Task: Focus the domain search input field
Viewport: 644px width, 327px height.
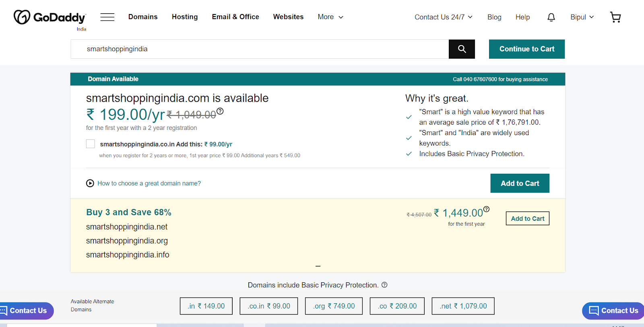Action: pos(260,49)
